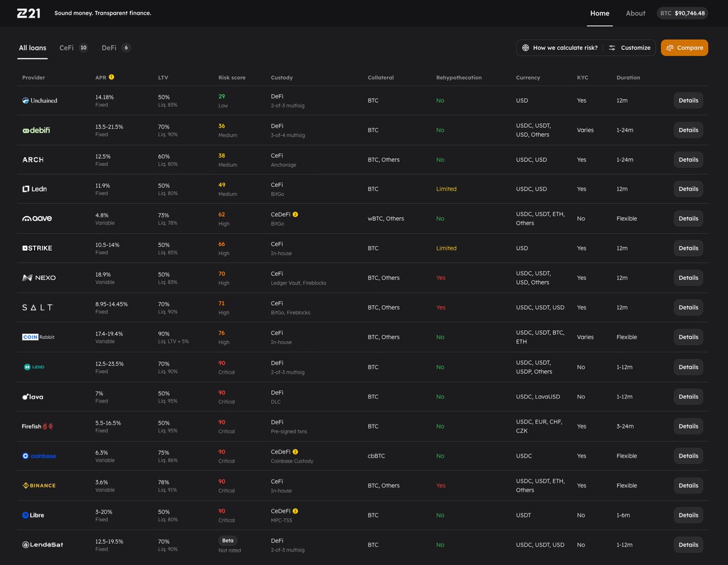Viewport: 728px width, 565px height.
Task: Click the Ledn provider logo
Action: click(x=35, y=189)
